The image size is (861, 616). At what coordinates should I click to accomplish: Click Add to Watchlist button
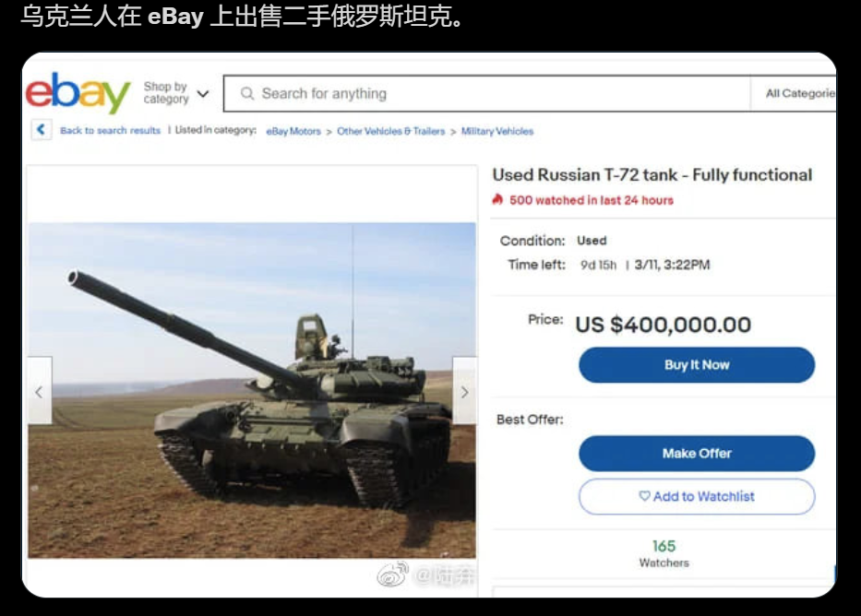pyautogui.click(x=696, y=496)
